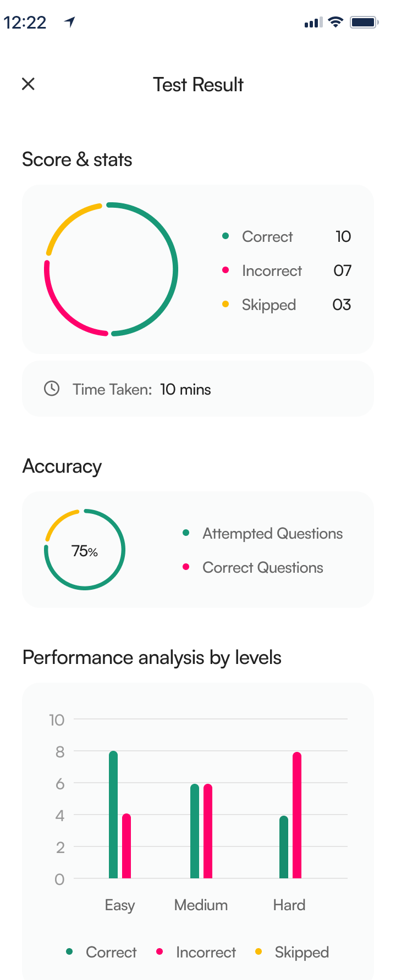Screen dimensions: 396x980
Task: Toggle the Correct series under performance chart
Action: pos(71,953)
